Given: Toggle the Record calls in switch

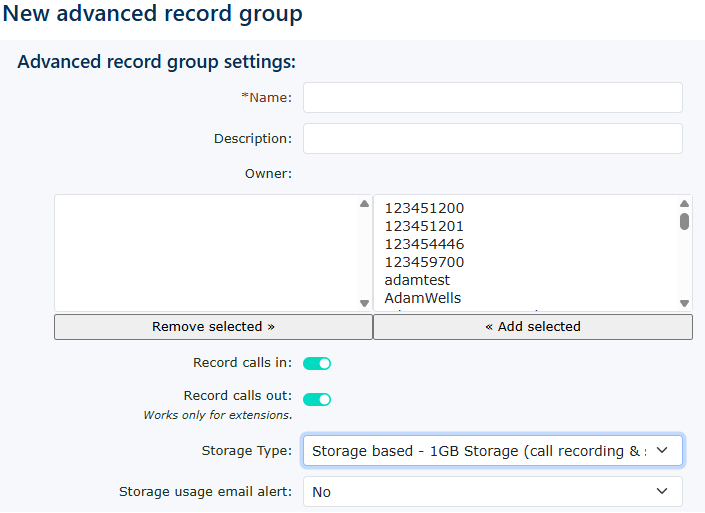Looking at the screenshot, I should [x=317, y=363].
